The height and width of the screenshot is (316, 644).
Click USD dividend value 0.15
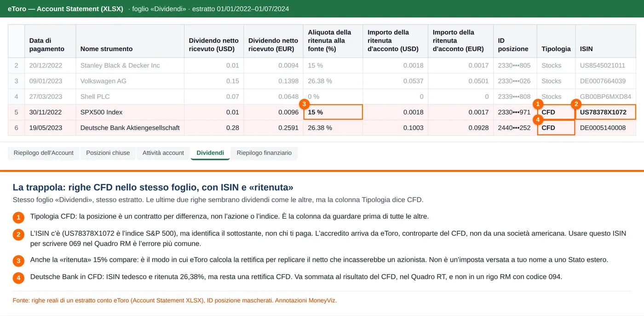coord(214,81)
